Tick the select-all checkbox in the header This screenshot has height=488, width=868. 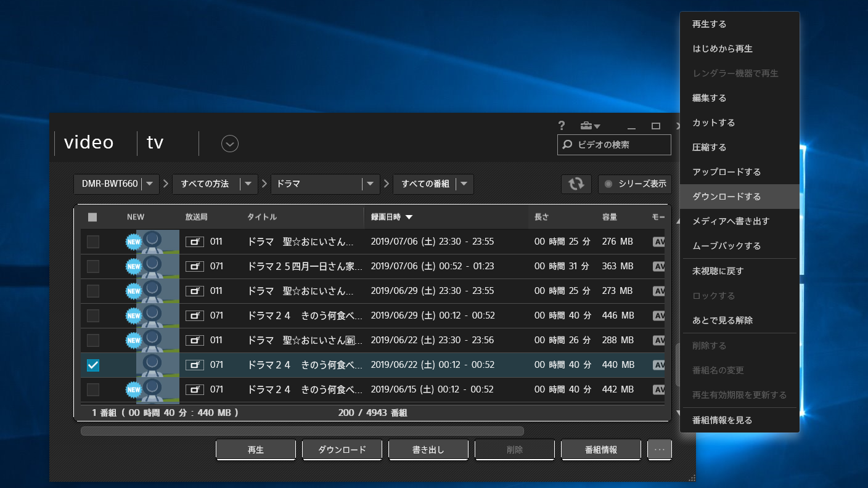[x=92, y=217]
